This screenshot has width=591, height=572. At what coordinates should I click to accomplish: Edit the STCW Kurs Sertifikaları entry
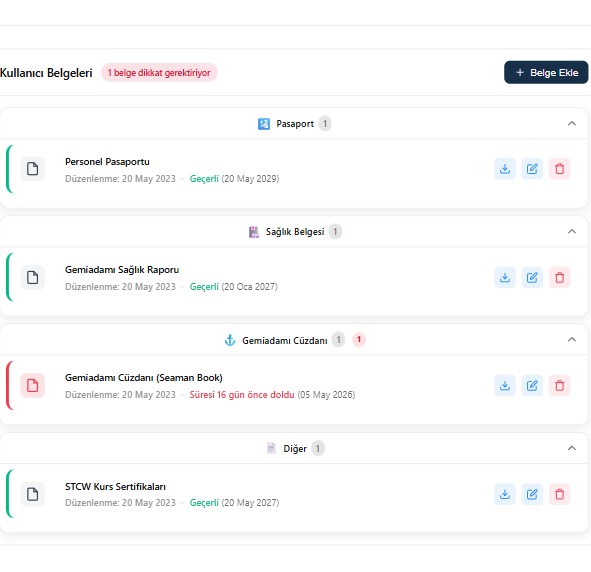(x=532, y=494)
